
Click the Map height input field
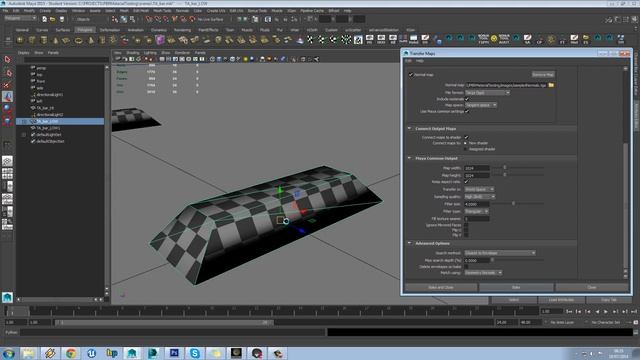pyautogui.click(x=477, y=175)
